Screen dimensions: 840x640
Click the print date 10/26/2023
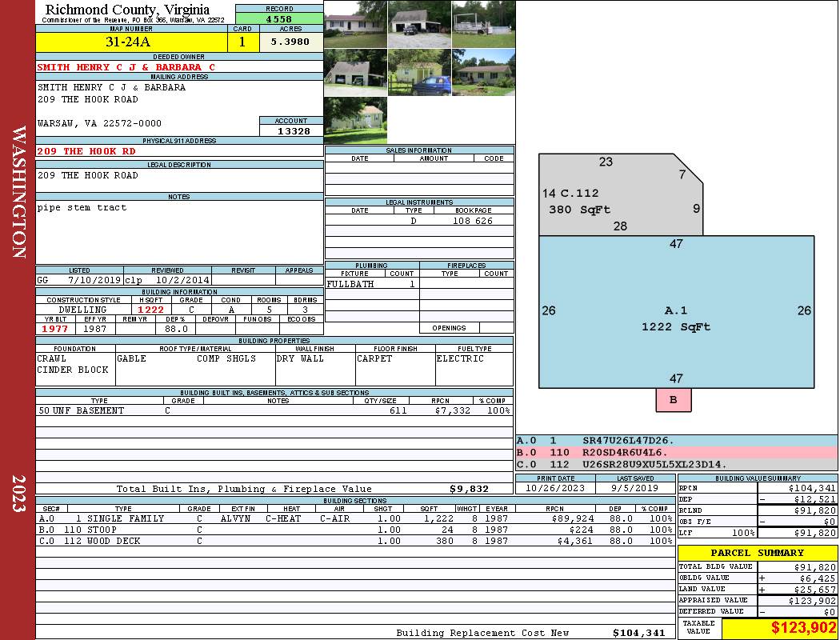click(x=555, y=488)
